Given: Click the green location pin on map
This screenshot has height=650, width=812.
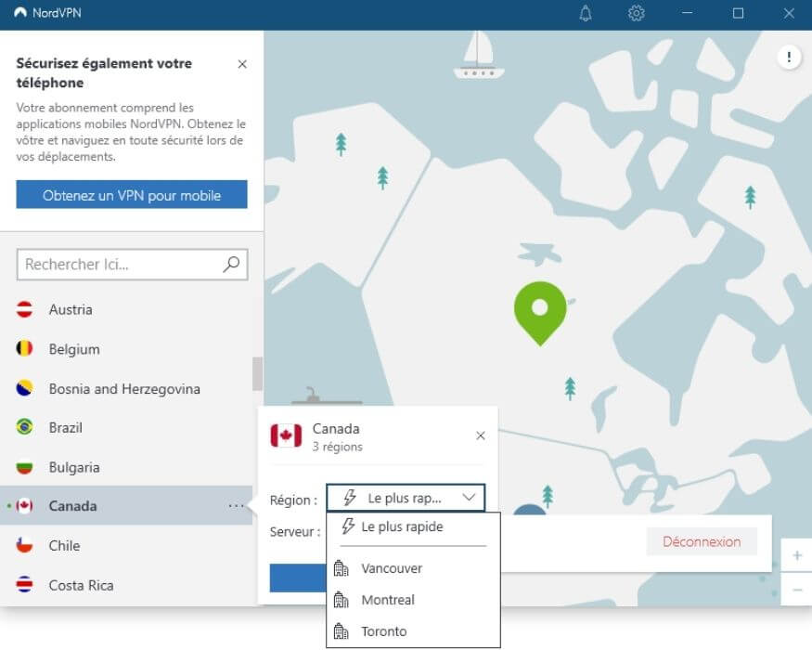Looking at the screenshot, I should [x=540, y=313].
